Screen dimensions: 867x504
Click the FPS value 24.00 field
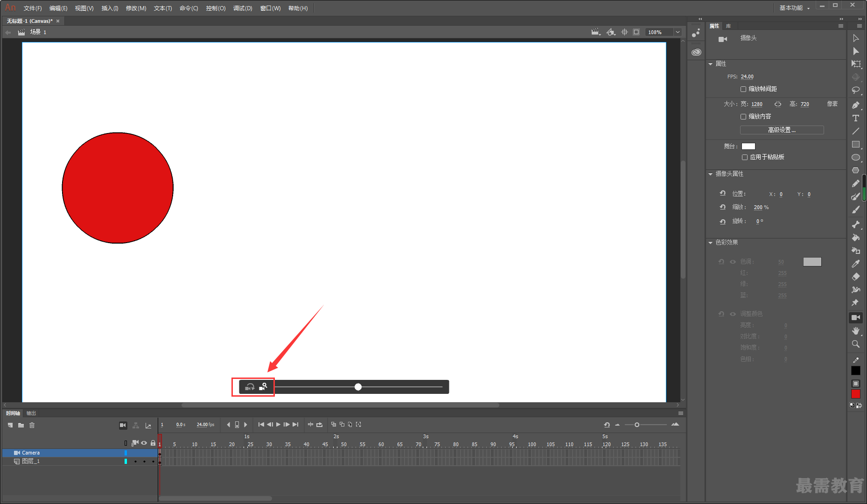[747, 77]
